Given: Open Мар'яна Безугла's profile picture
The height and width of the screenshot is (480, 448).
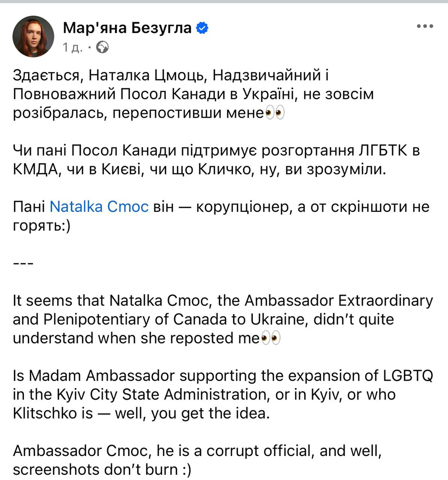Looking at the screenshot, I should tap(33, 36).
